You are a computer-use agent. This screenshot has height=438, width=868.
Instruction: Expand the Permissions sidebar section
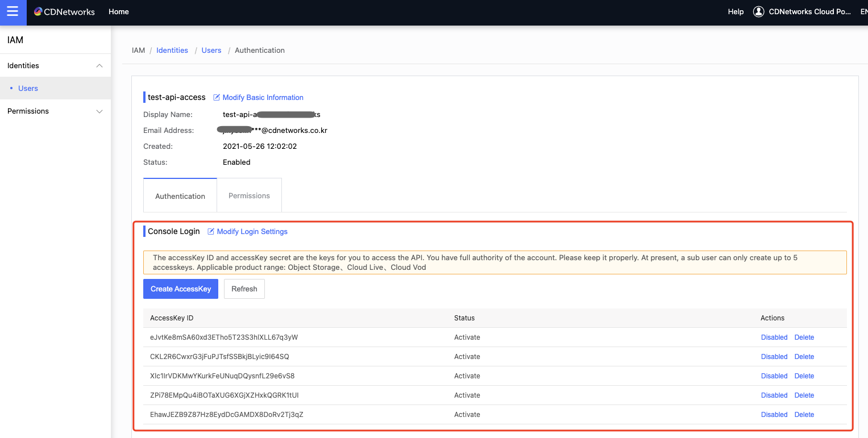tap(99, 111)
